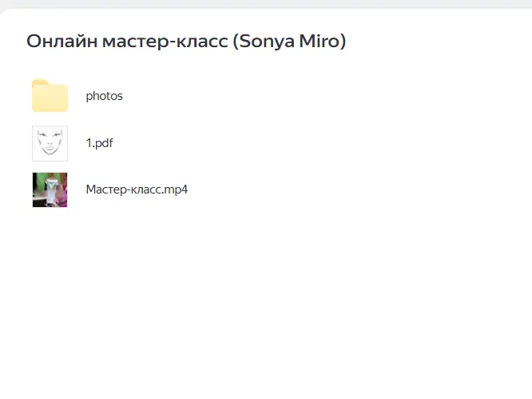
Task: Click the Мастер-класс.mp4 file name
Action: click(x=137, y=190)
